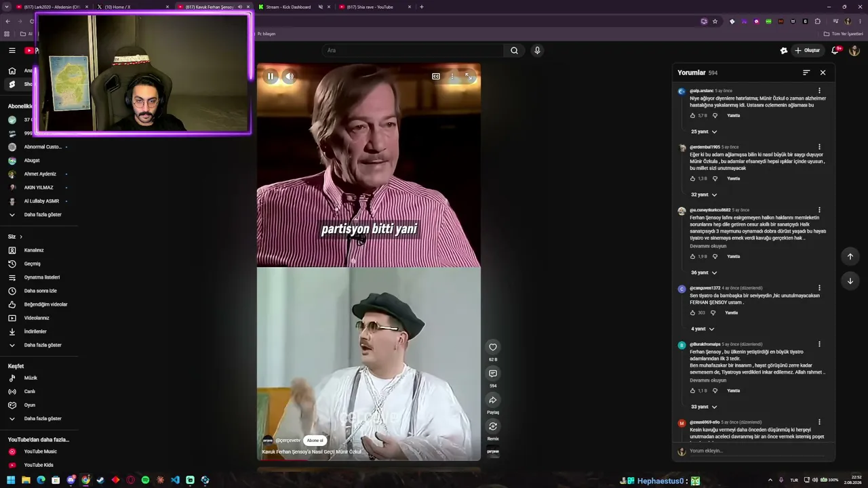
Task: Pause the playing Short
Action: click(271, 77)
